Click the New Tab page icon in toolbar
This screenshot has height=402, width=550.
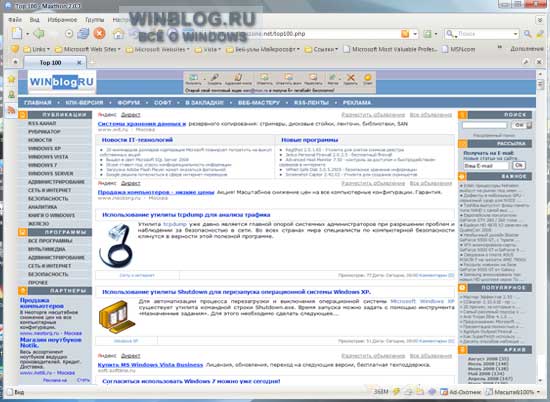coord(17,33)
